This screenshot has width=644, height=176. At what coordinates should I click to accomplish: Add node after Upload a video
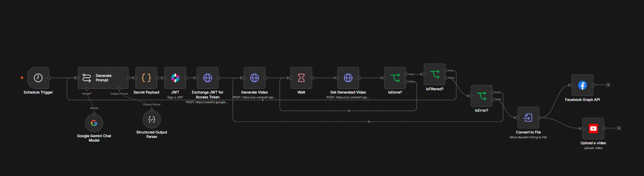pyautogui.click(x=619, y=128)
